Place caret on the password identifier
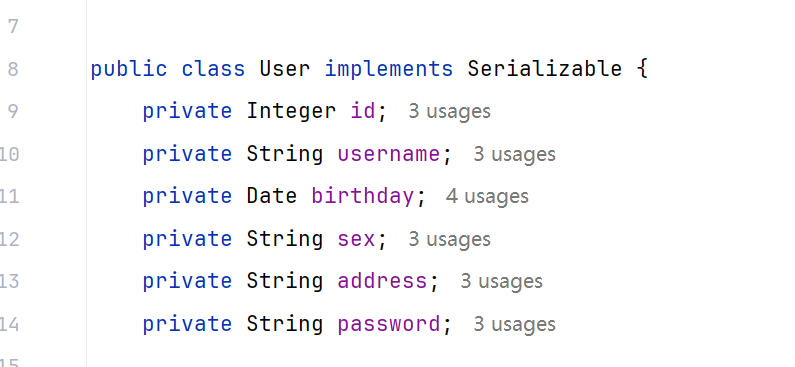The width and height of the screenshot is (795, 367). [389, 324]
